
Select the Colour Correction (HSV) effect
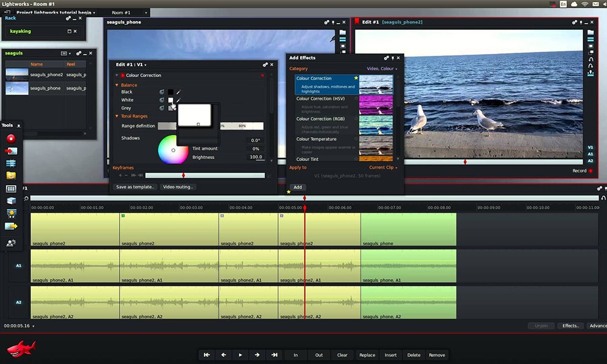click(344, 105)
